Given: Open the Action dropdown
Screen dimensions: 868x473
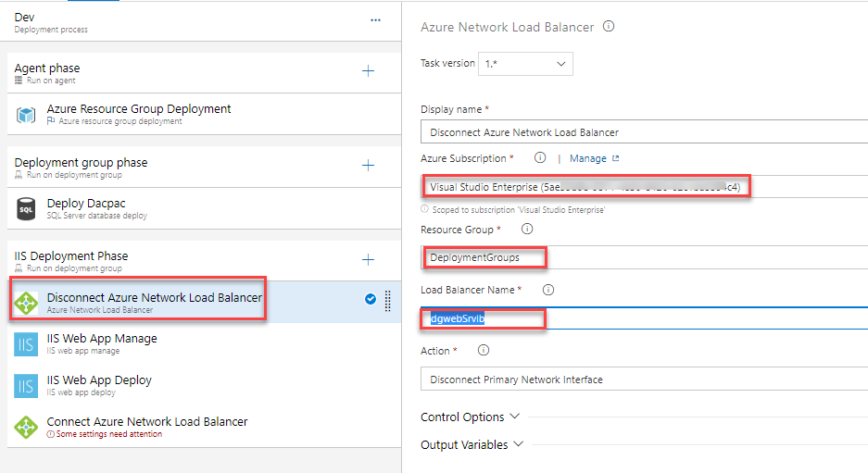Looking at the screenshot, I should point(645,380).
